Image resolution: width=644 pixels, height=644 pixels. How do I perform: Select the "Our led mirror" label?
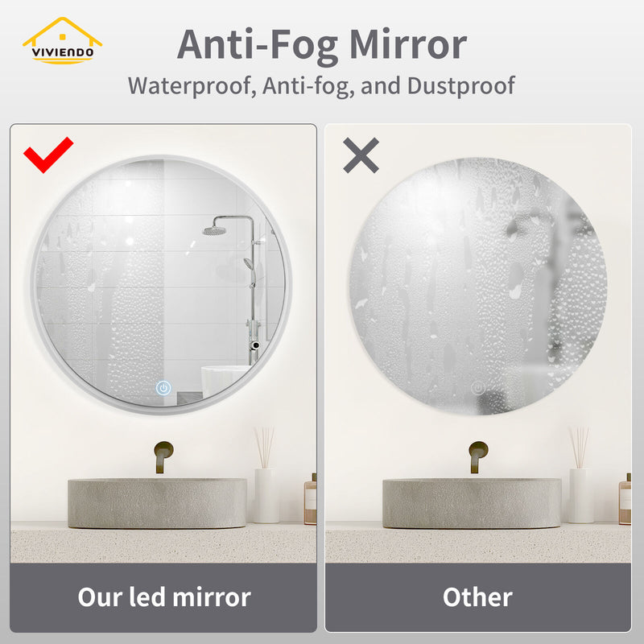[164, 597]
